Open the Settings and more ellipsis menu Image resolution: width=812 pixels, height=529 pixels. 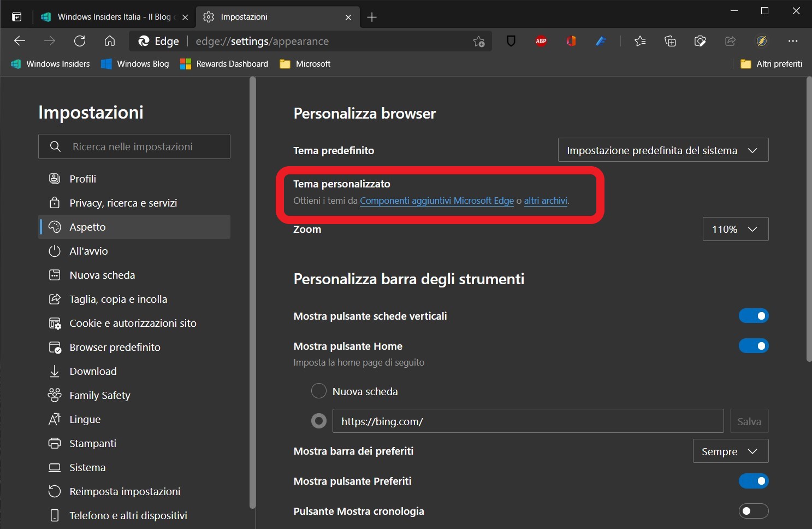(793, 41)
